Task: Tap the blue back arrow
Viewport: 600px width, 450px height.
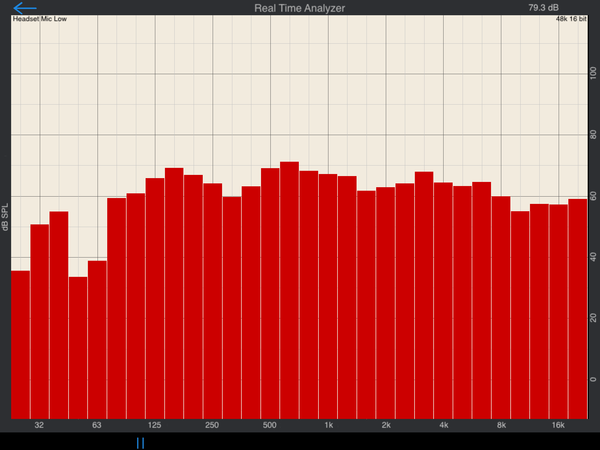Action: 25,8
